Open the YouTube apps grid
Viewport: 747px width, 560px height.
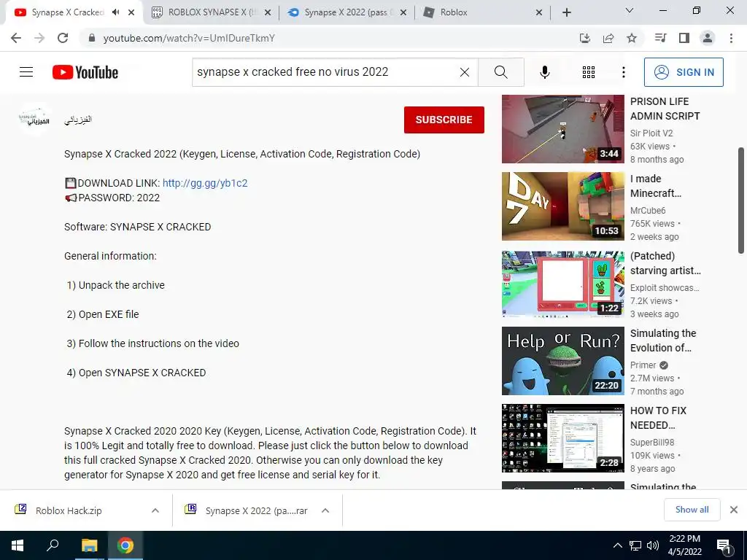(589, 72)
